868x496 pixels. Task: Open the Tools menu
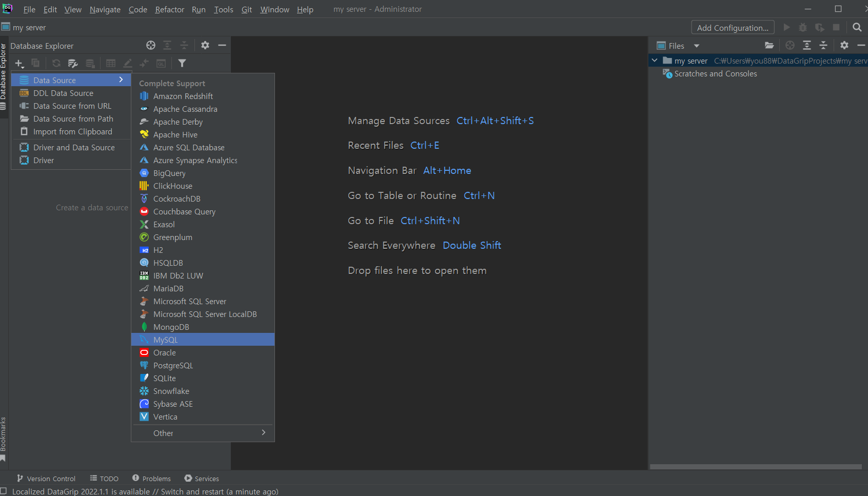(x=224, y=9)
